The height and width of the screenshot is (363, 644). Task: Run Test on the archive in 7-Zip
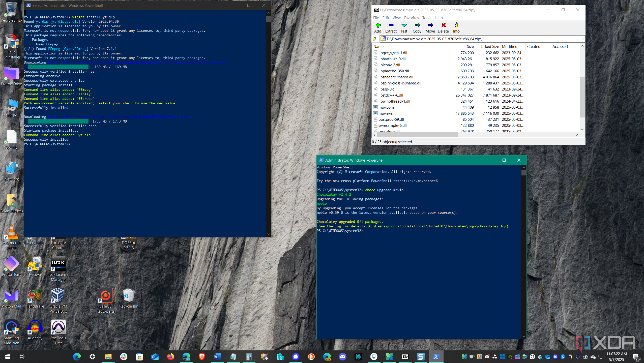click(x=404, y=28)
